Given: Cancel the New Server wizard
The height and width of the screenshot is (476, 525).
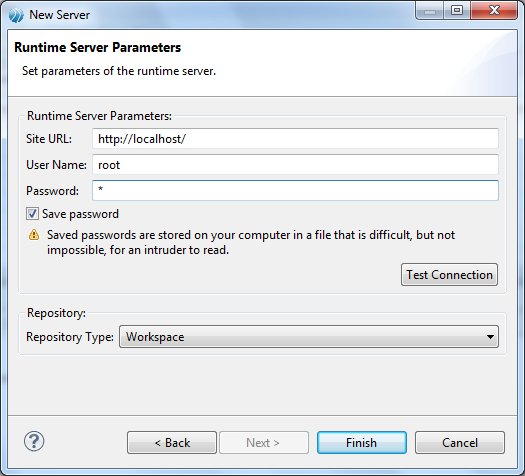Looking at the screenshot, I should (x=460, y=443).
